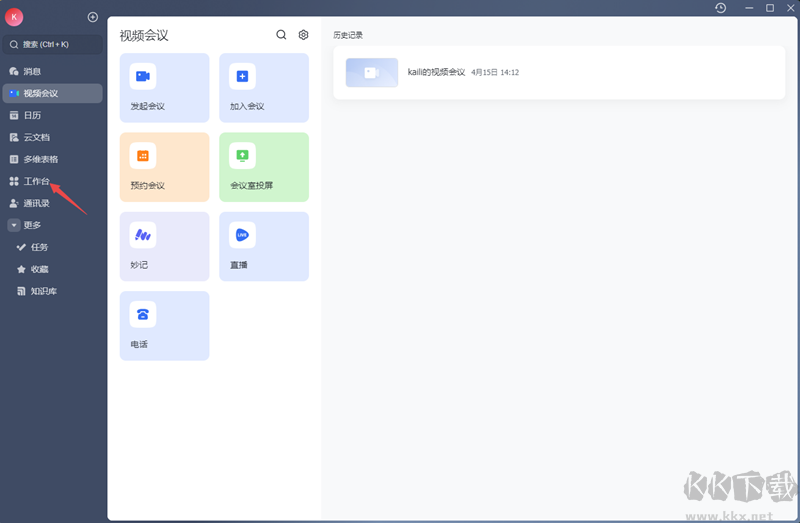
Task: Click the kaili的视频会议 thumbnail
Action: click(x=372, y=72)
